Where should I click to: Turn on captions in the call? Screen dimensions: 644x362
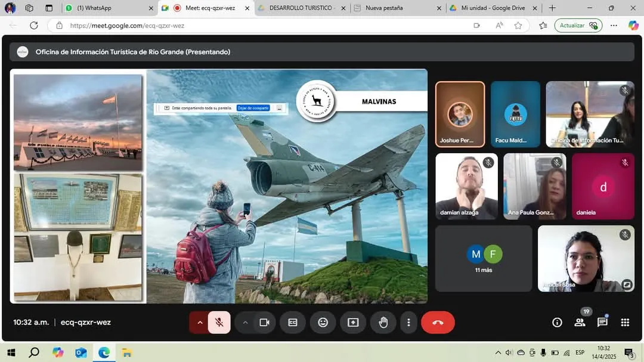point(292,323)
